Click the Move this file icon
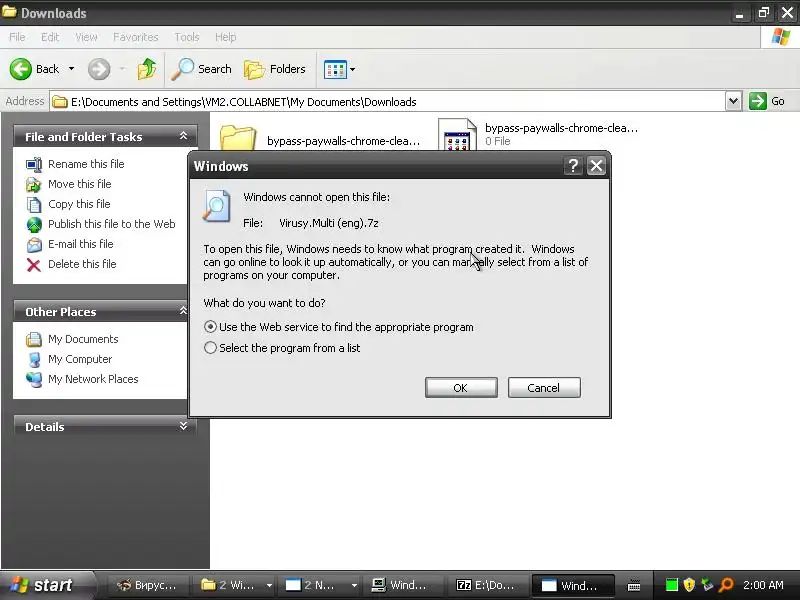This screenshot has width=800, height=600. click(x=34, y=184)
